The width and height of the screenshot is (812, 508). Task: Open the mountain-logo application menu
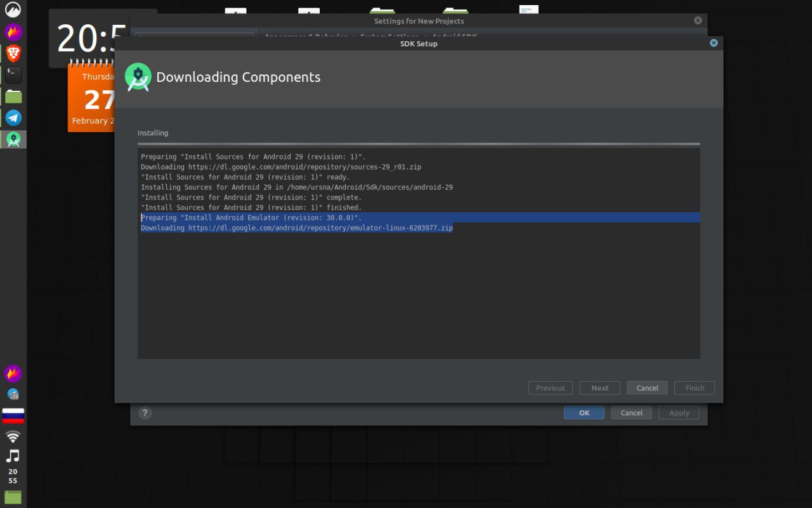13,10
